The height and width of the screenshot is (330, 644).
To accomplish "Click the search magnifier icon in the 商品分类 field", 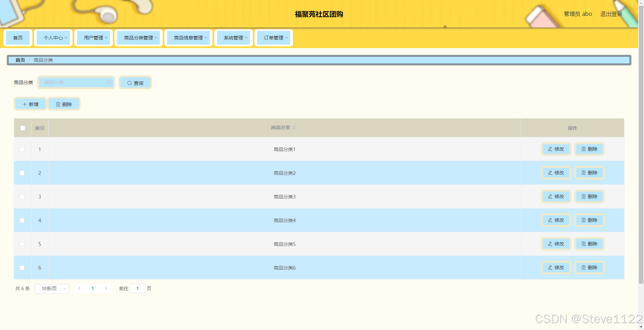I will click(109, 82).
